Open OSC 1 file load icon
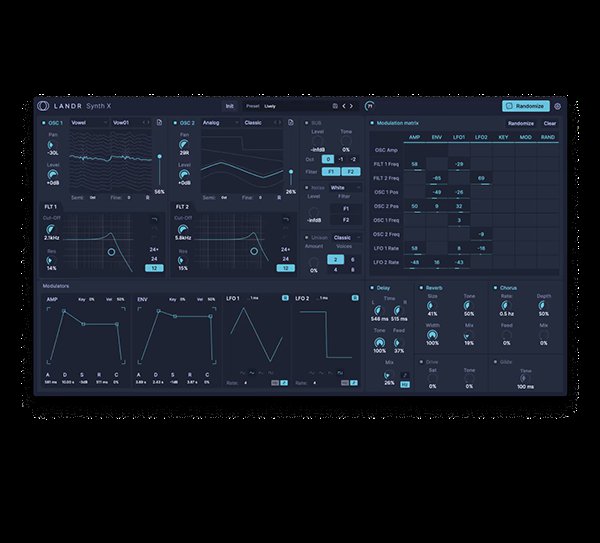Viewport: 600px width, 543px height. [x=160, y=123]
